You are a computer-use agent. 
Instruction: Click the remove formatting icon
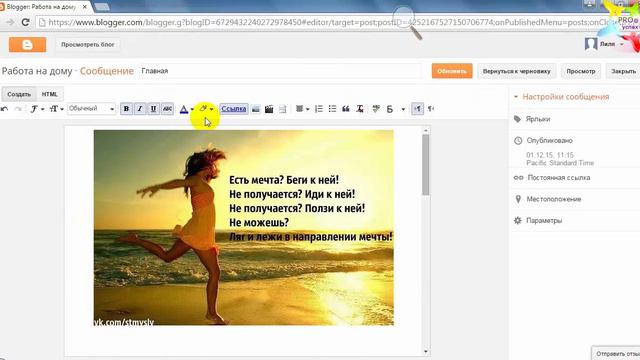coord(360,109)
